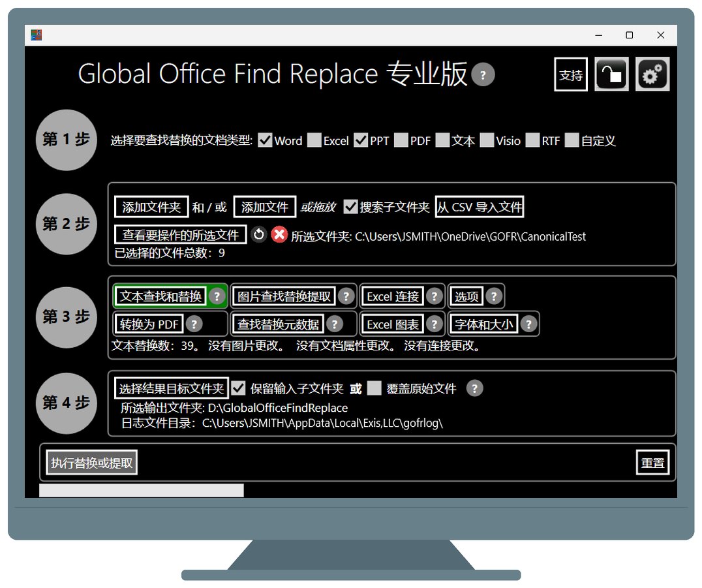Open help for Excel 图表
This screenshot has height=588, width=702.
point(435,324)
